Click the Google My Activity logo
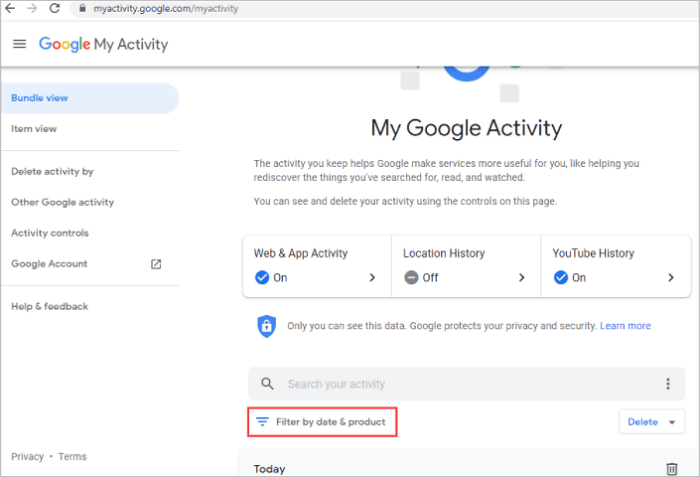Image resolution: width=700 pixels, height=477 pixels. tap(103, 44)
